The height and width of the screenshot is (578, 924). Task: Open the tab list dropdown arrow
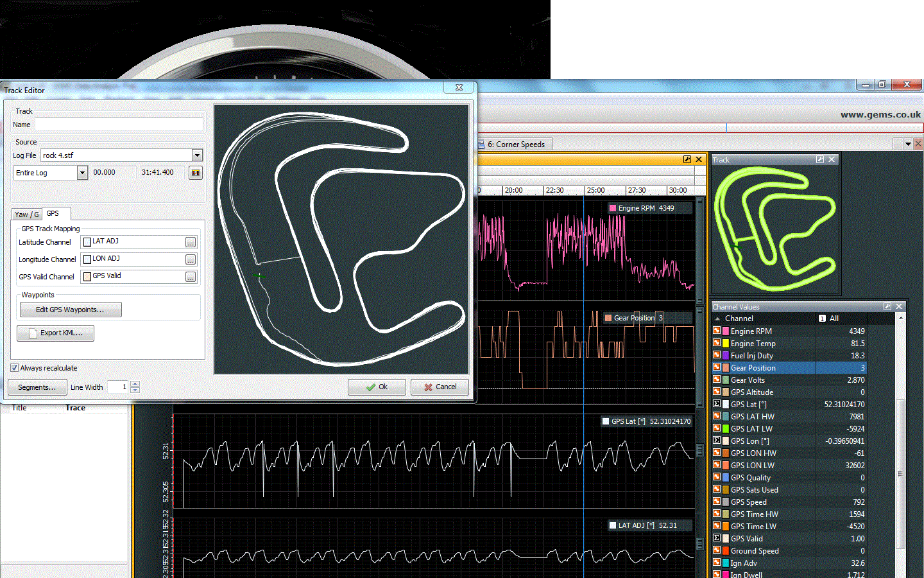coord(908,144)
